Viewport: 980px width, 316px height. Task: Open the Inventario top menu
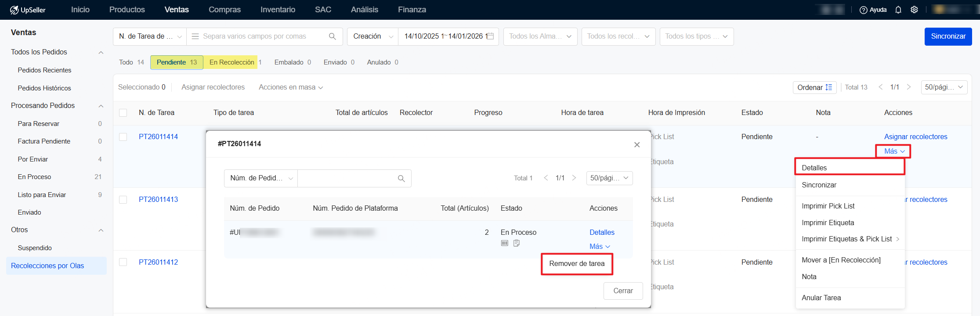click(278, 10)
